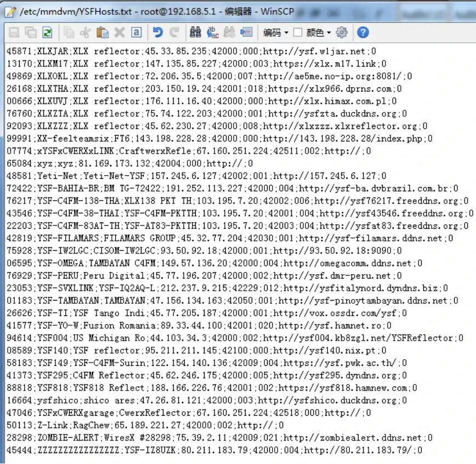Click the Go to line icon
Viewport: 476px width, 464px height.
246,32
